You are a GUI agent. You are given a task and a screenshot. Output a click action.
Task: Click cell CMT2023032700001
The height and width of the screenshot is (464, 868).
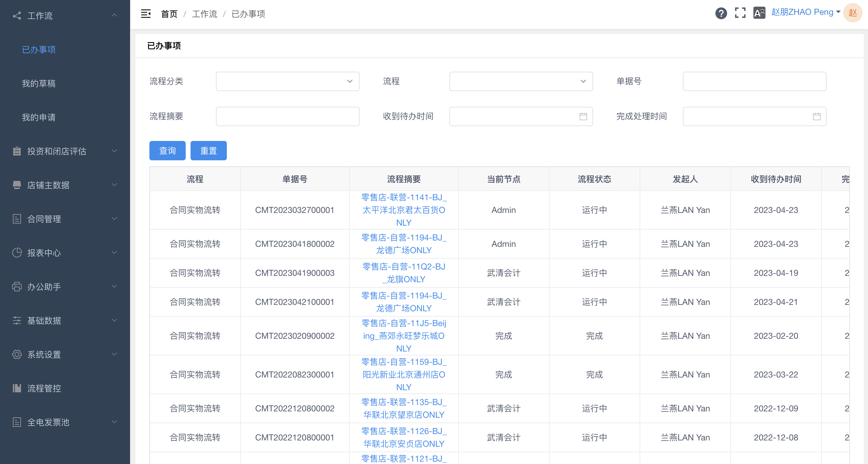point(295,210)
